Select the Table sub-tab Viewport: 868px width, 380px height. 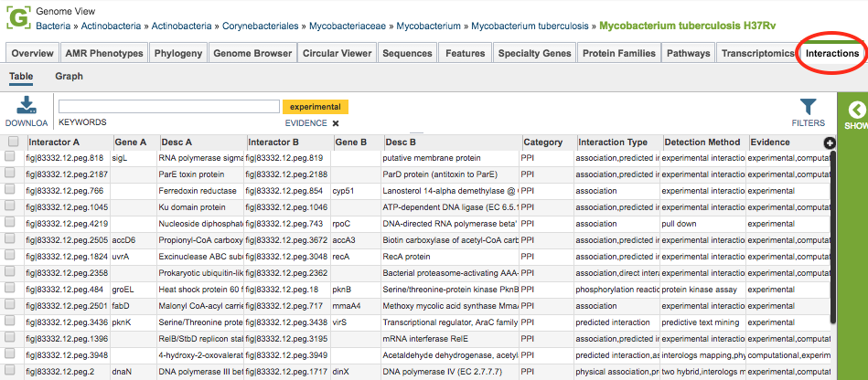pos(21,77)
